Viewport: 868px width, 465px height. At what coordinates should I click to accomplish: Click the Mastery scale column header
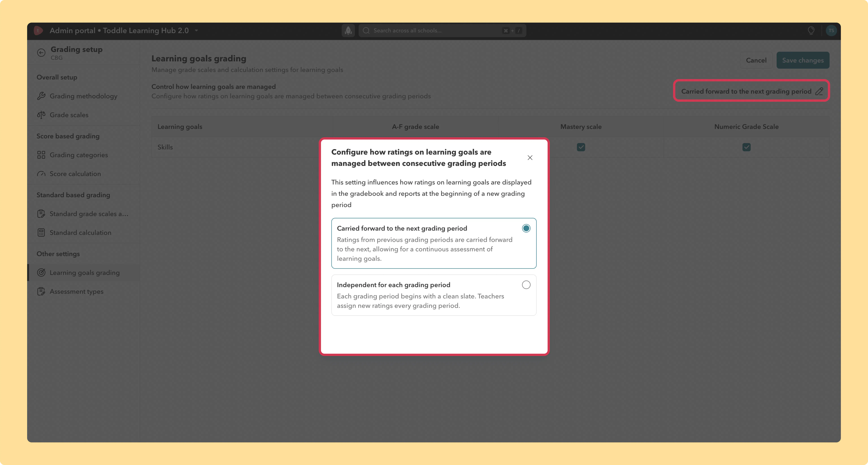[581, 127]
